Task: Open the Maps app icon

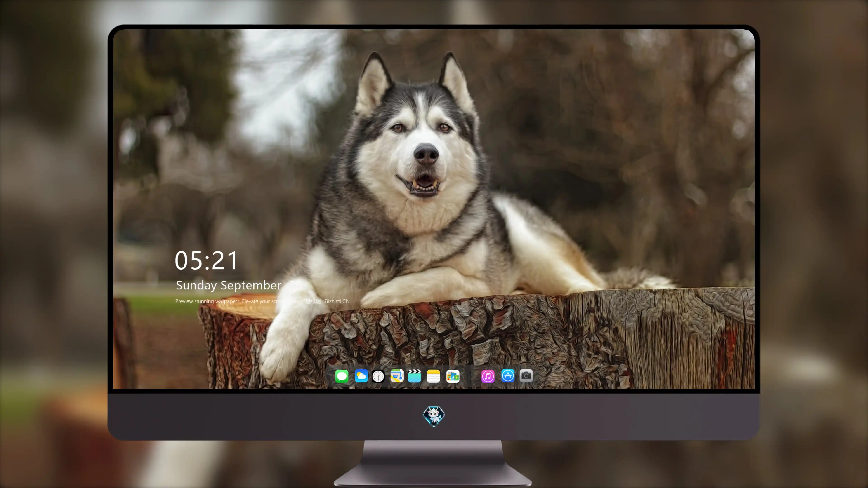Action: tap(397, 376)
